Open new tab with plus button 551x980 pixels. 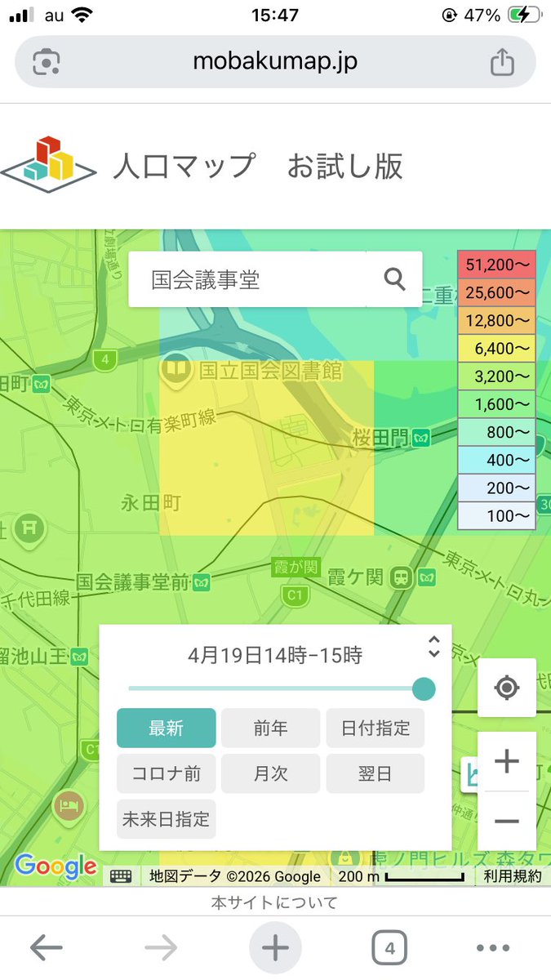point(275,947)
